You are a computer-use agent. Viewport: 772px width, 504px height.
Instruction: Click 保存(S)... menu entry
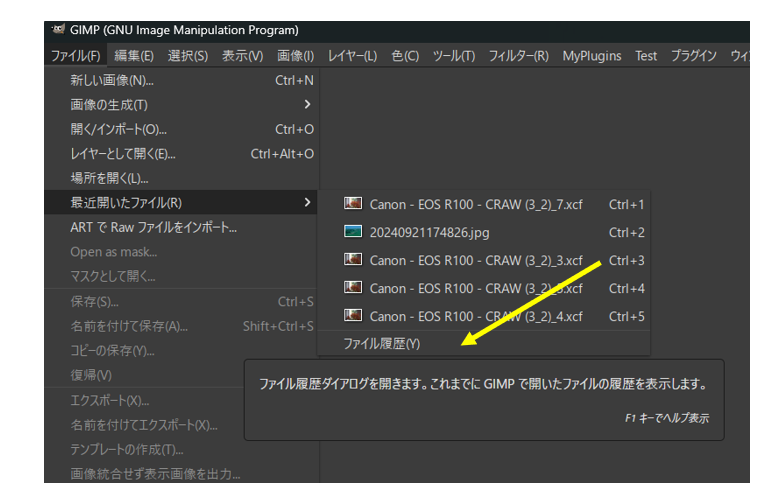click(x=182, y=301)
